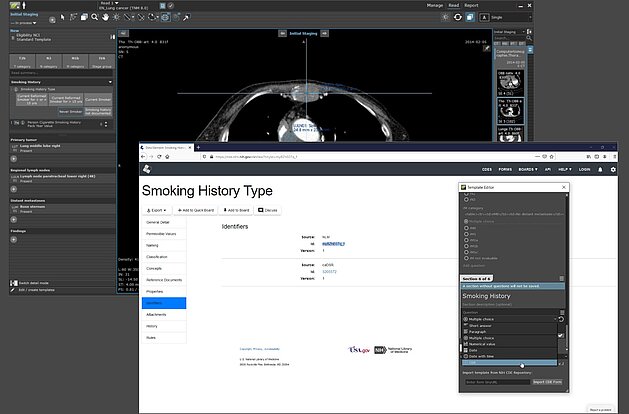Open the notifications bell icon
This screenshot has height=414, width=629.
(600, 169)
